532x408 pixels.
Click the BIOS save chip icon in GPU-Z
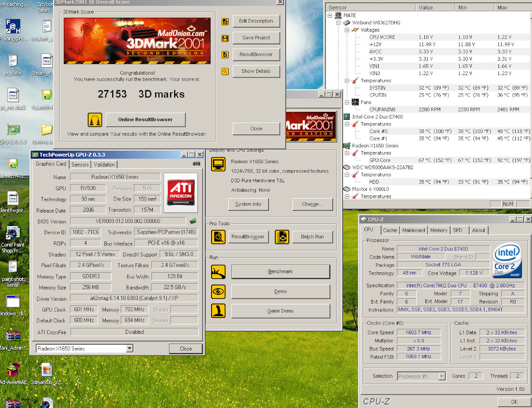(x=193, y=221)
